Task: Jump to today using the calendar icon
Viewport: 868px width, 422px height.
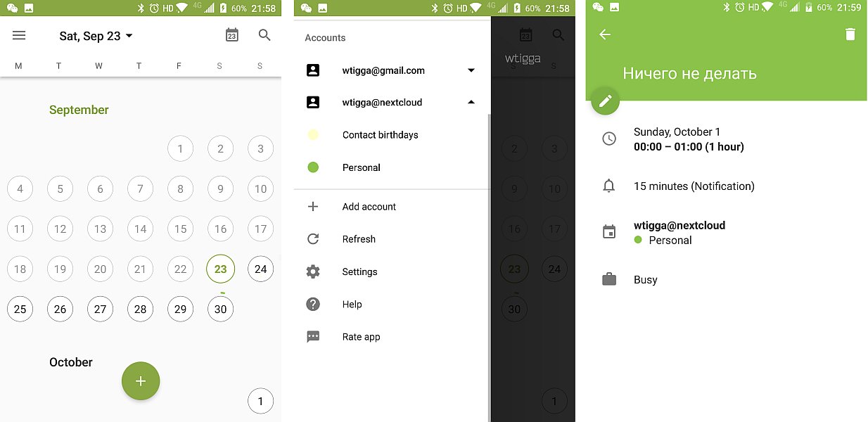Action: [x=231, y=34]
